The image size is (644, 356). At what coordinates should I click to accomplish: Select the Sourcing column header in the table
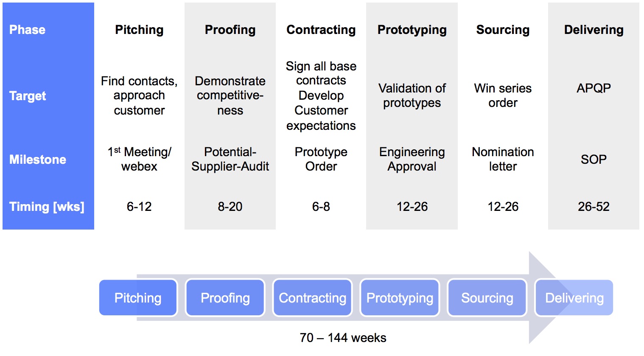[503, 30]
